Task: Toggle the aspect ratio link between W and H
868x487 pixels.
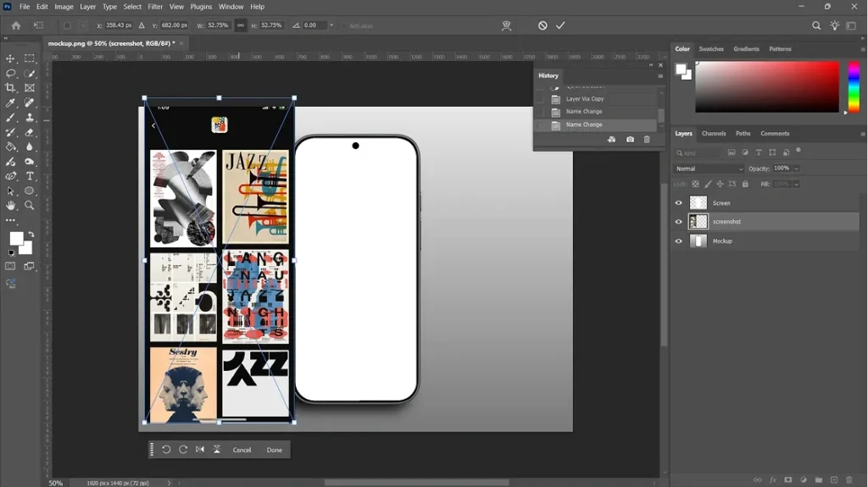Action: click(240, 25)
